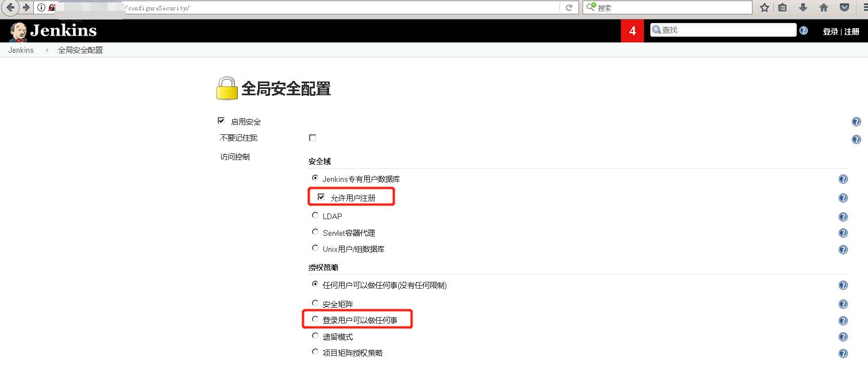
Task: Click the browser forward arrow
Action: [x=26, y=7]
